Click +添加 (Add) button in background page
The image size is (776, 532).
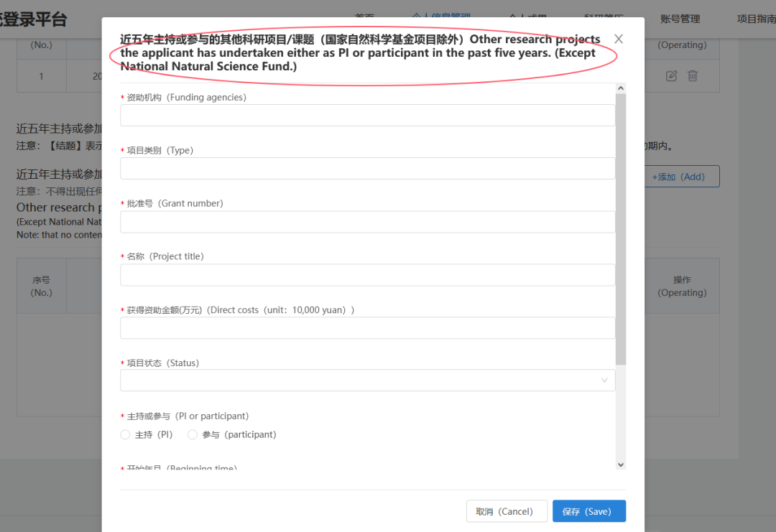click(x=681, y=177)
